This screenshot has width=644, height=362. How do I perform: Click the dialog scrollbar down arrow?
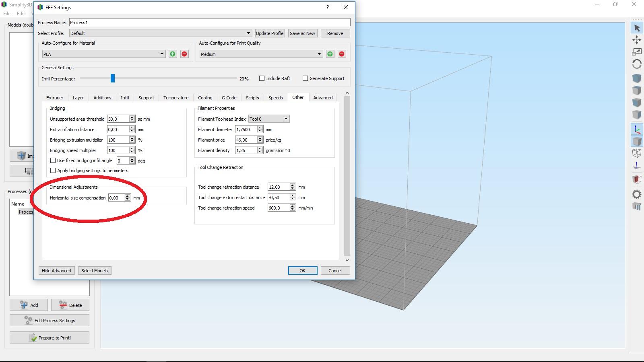[x=347, y=260]
